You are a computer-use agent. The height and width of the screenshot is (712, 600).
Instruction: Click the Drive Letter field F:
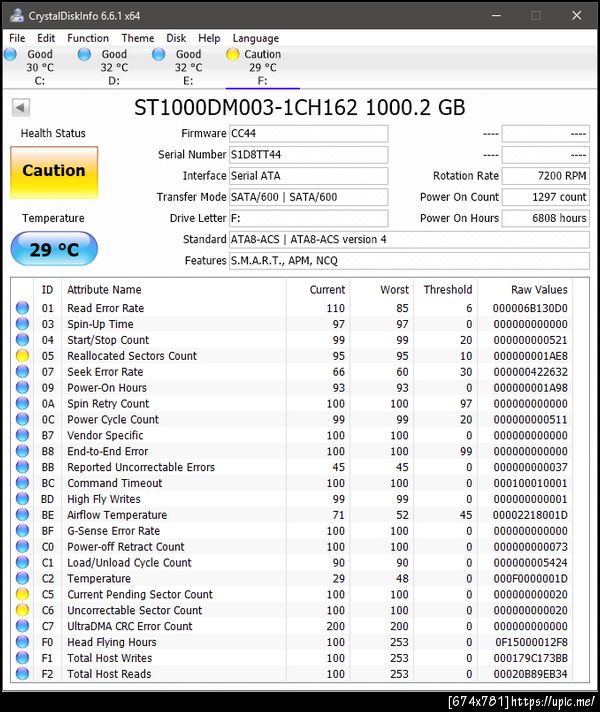click(x=308, y=218)
